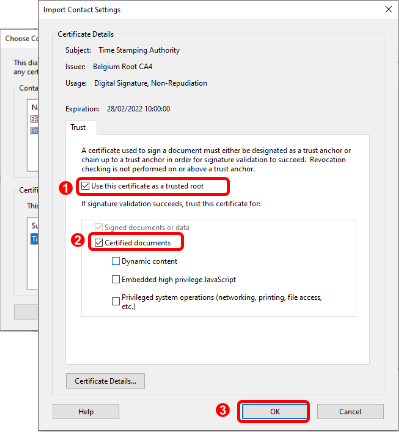Select the red contact icon in background list
Image resolution: width=399 pixels, height=432 pixels.
34,119
